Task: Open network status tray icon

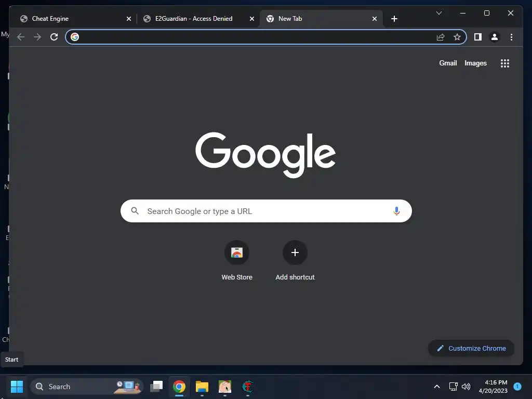Action: coord(453,387)
